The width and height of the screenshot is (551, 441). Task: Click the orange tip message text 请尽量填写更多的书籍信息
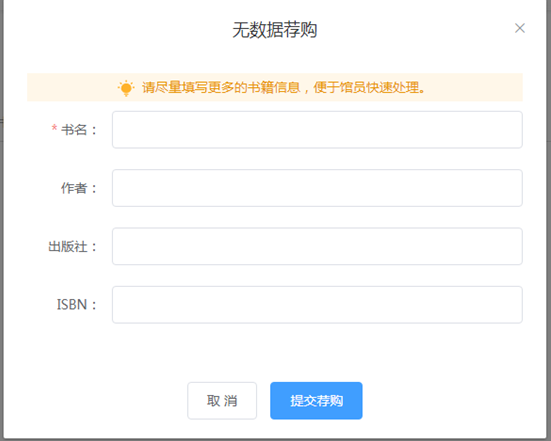(221, 87)
